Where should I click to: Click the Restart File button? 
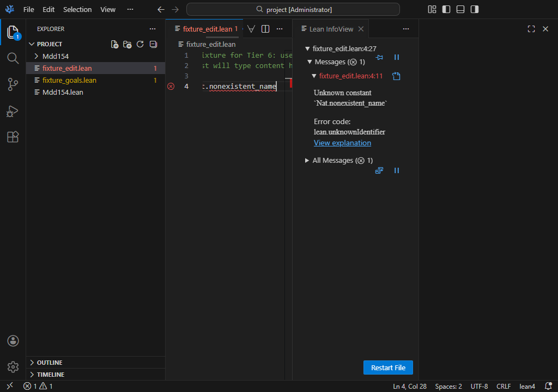point(388,367)
